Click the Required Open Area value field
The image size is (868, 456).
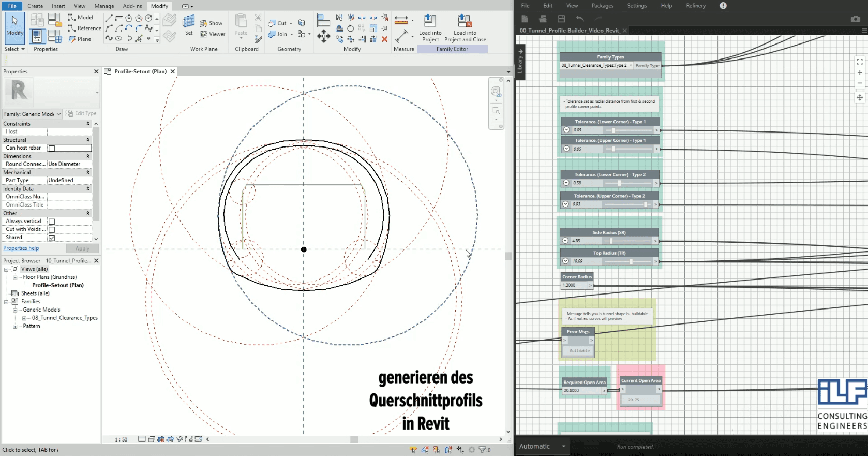(581, 391)
